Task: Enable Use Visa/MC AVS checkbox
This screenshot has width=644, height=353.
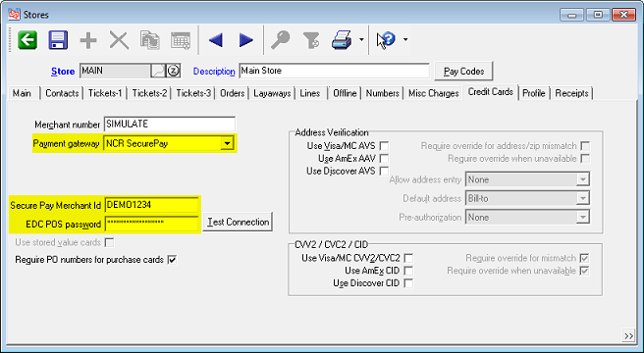Action: point(385,146)
